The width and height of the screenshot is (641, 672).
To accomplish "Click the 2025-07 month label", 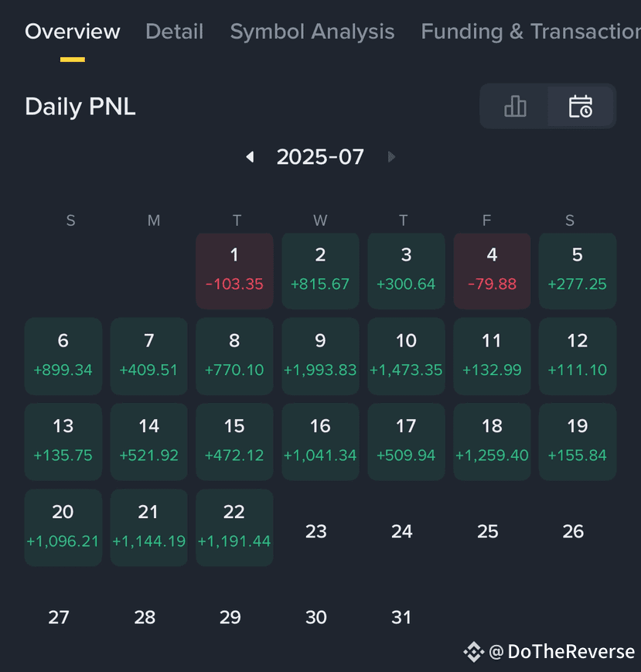I will (320, 157).
